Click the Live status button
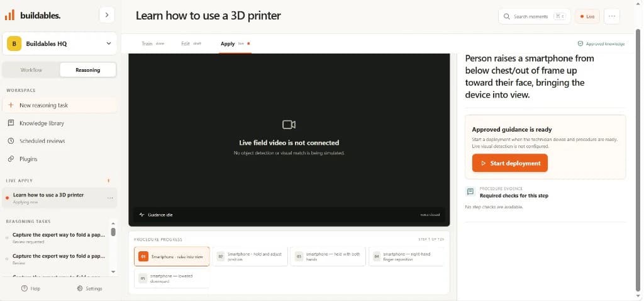Image resolution: width=644 pixels, height=301 pixels. 587,16
